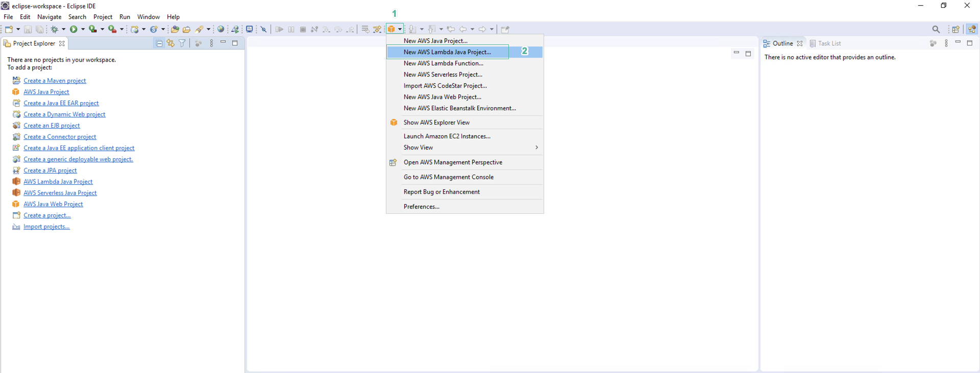The image size is (980, 373).
Task: Click Create a Dynamic Web project link
Action: tap(64, 114)
